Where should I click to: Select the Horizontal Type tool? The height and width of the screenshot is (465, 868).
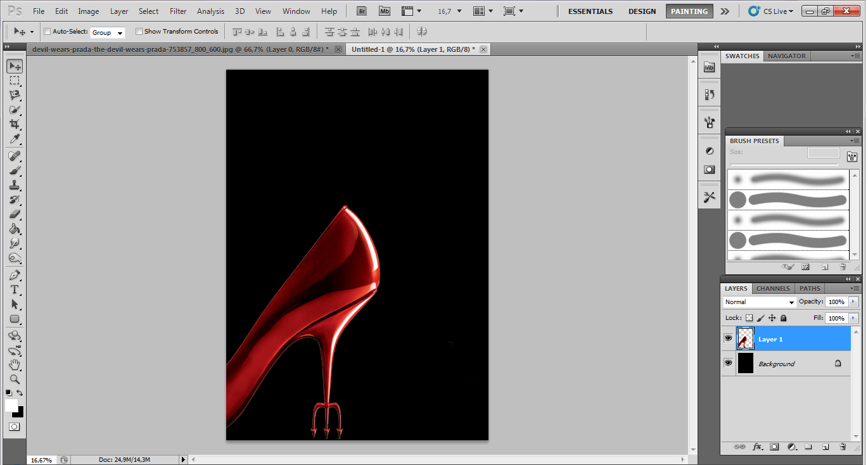[14, 290]
